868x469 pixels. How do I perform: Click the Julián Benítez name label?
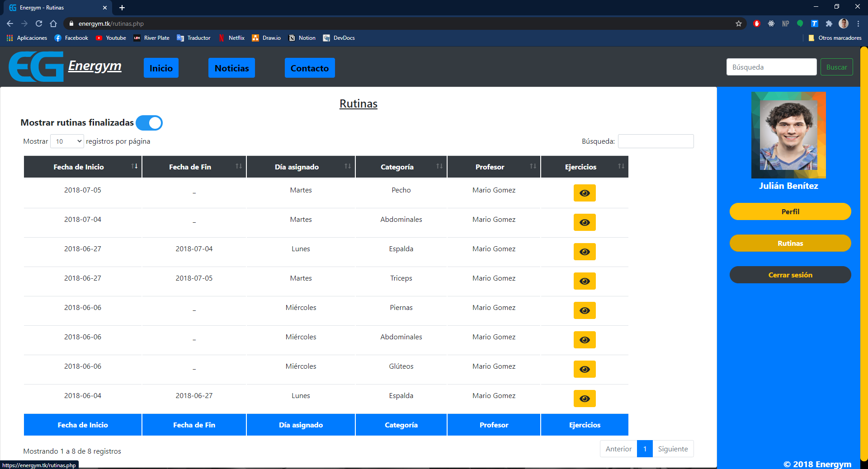788,186
